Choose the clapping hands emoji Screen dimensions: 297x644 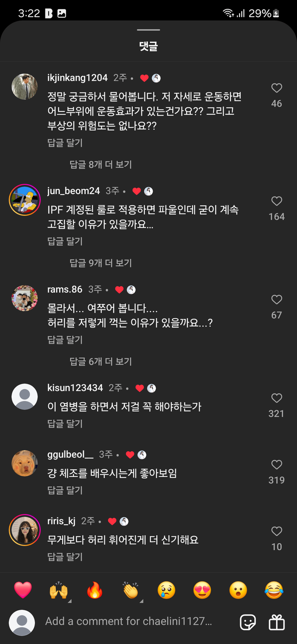[130, 590]
